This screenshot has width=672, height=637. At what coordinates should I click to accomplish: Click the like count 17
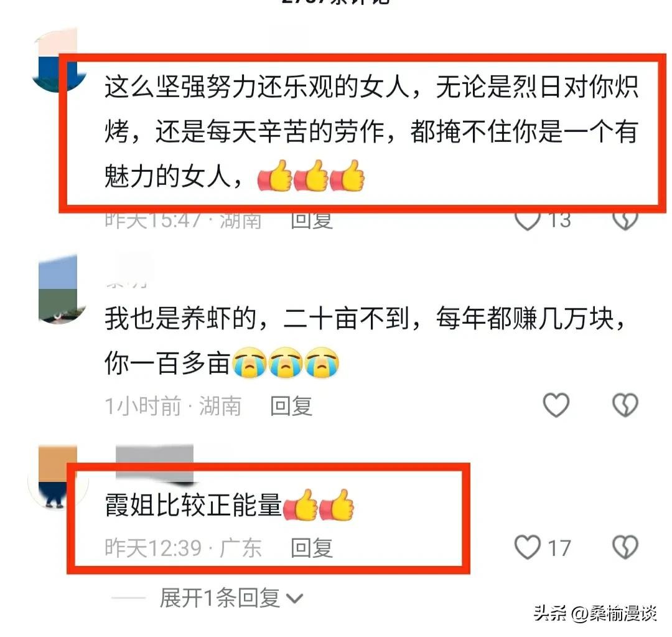559,548
